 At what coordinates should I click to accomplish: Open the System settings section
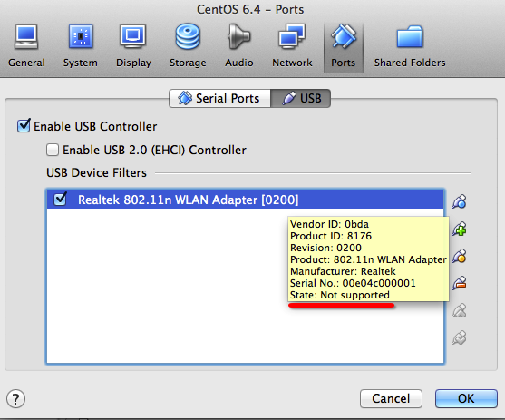coord(80,46)
